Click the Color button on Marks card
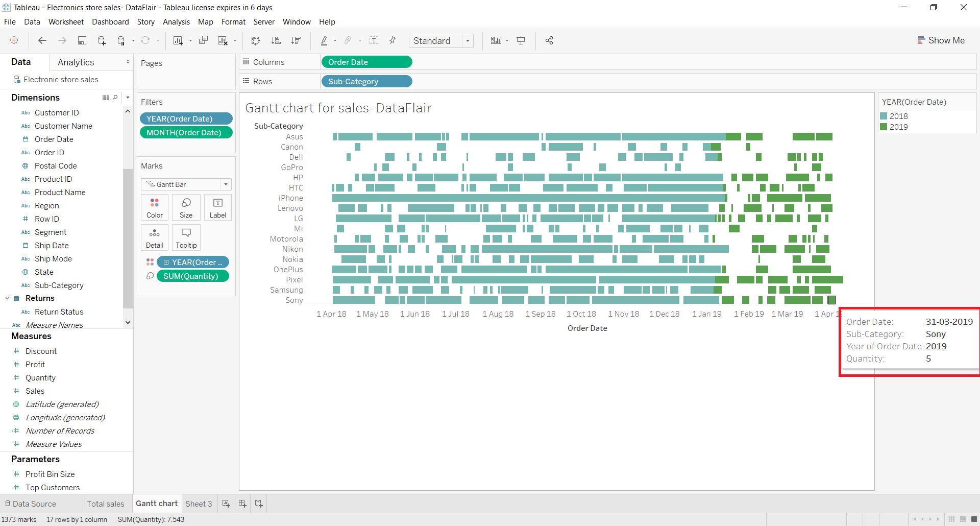This screenshot has width=980, height=526. coord(154,207)
